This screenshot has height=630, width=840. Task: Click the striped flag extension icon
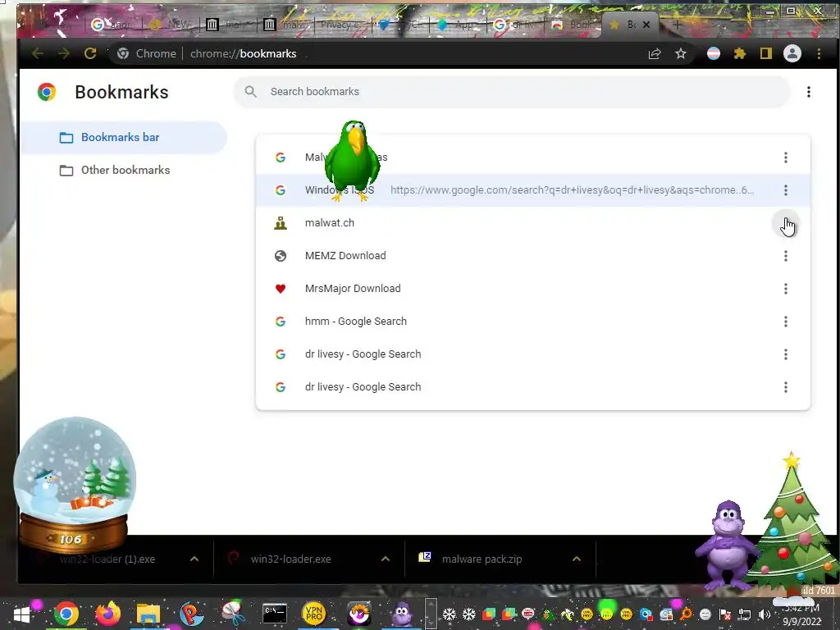coord(714,53)
